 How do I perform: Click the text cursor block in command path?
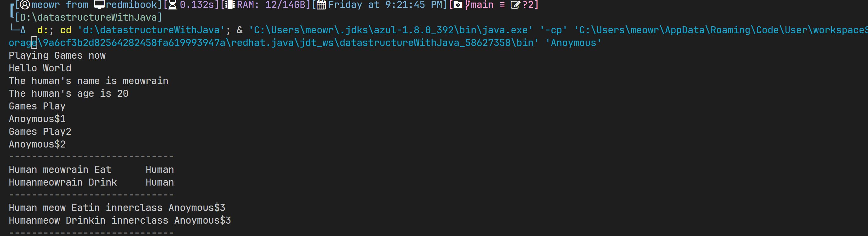click(x=34, y=43)
